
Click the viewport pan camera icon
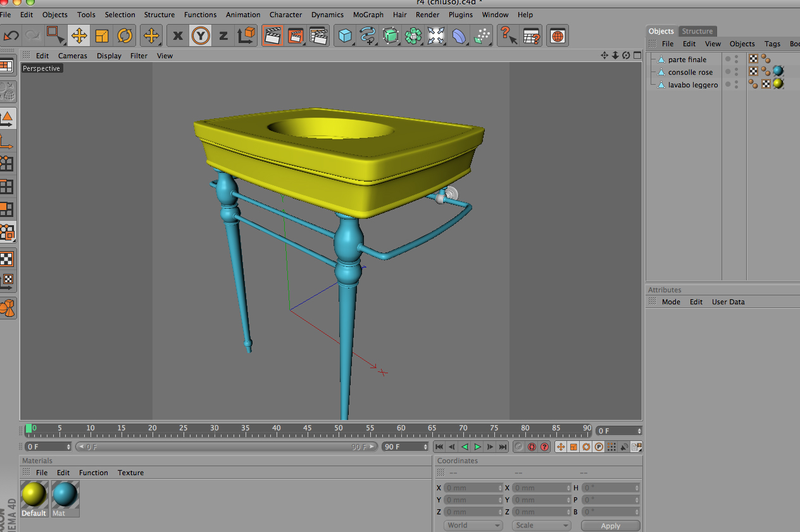(x=604, y=56)
